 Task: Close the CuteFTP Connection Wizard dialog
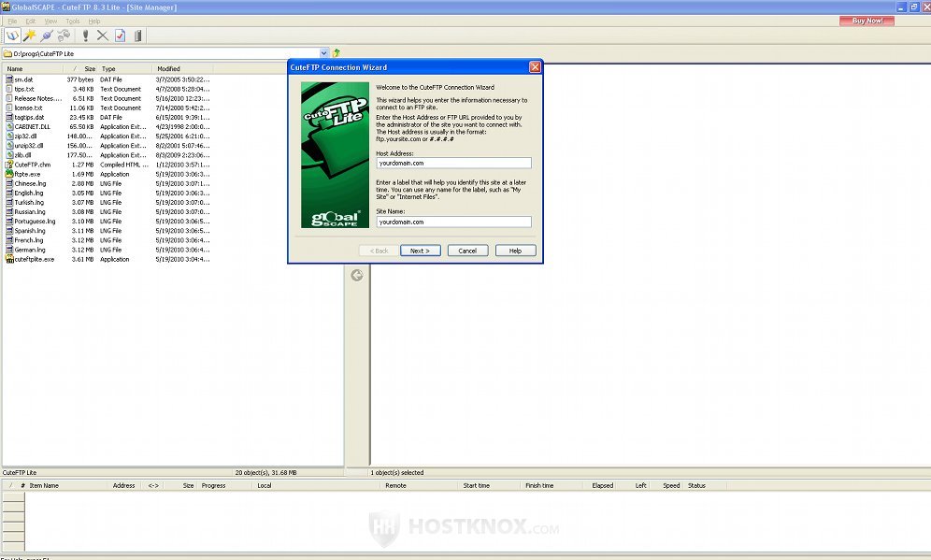[535, 67]
